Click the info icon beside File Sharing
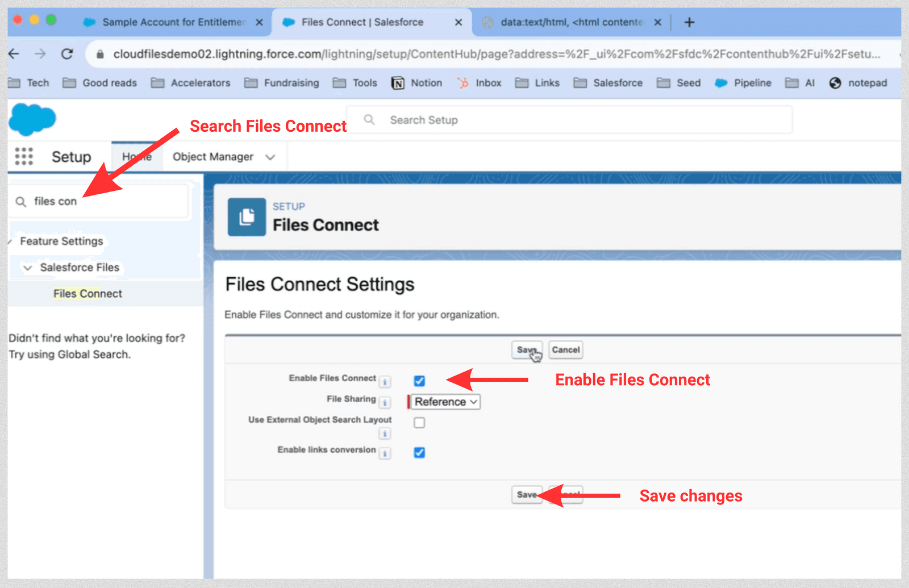 point(385,402)
